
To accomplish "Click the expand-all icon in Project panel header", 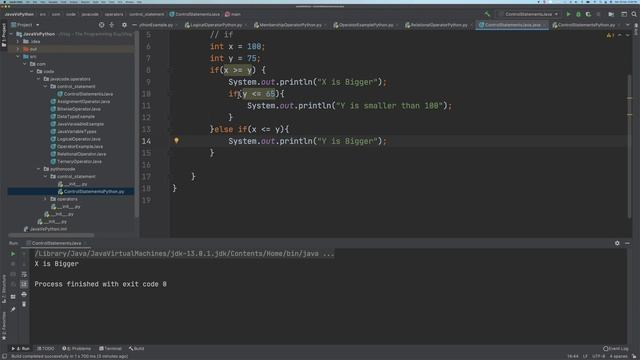I will coord(111,25).
